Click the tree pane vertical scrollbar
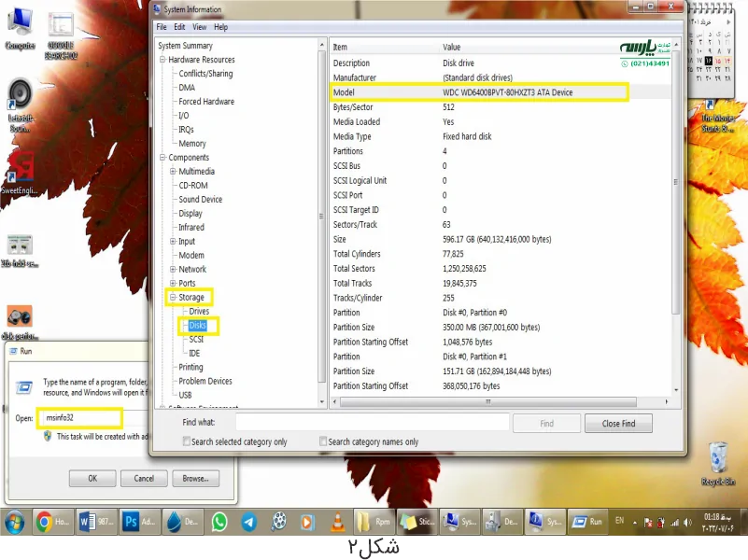The image size is (748, 560). click(x=321, y=217)
